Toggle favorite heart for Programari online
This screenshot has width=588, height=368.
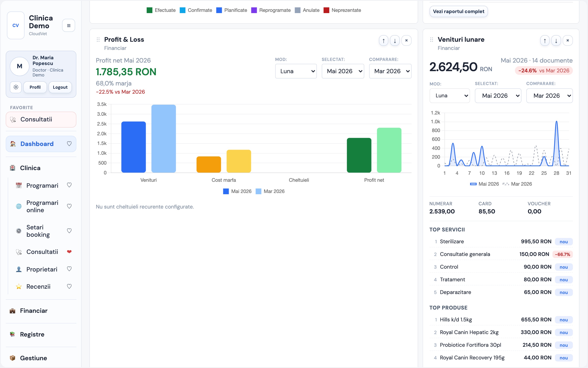point(69,206)
